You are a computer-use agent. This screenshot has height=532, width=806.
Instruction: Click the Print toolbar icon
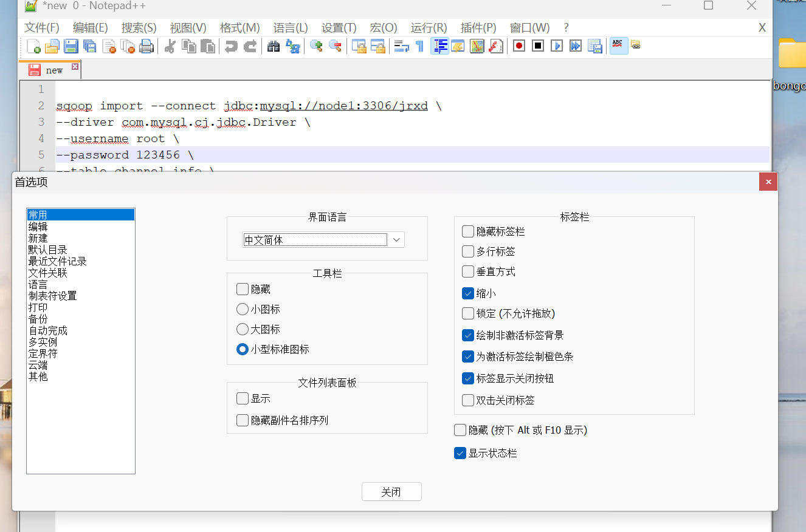146,46
